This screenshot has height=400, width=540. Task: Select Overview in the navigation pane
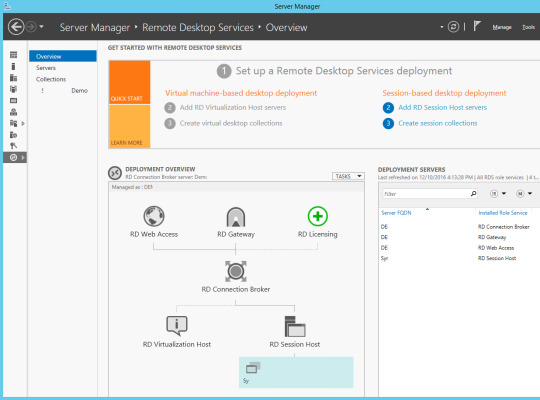63,56
